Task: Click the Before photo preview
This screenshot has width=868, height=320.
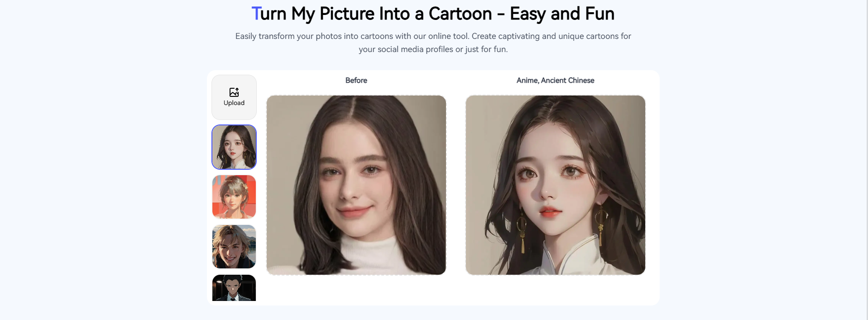Action: pyautogui.click(x=356, y=185)
